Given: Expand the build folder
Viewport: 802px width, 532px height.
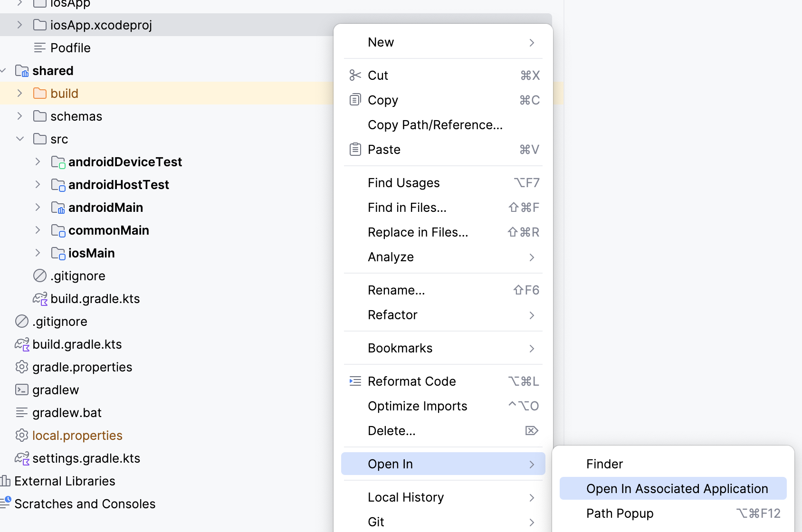Looking at the screenshot, I should (19, 94).
